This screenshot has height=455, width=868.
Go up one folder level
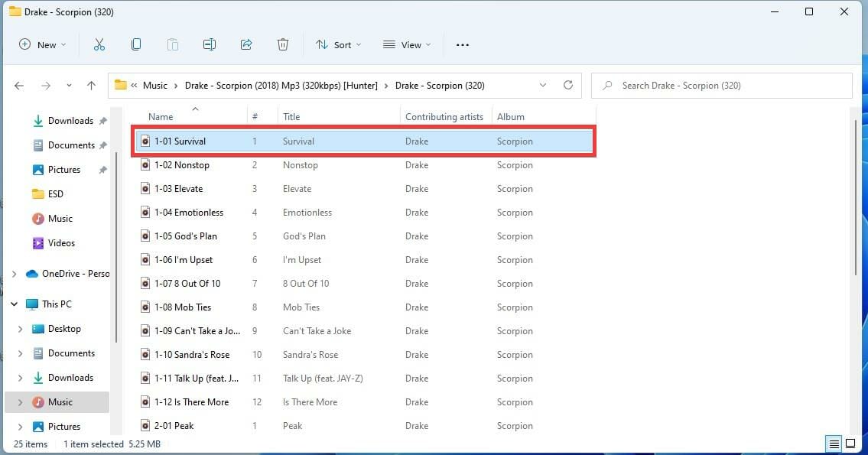(91, 85)
